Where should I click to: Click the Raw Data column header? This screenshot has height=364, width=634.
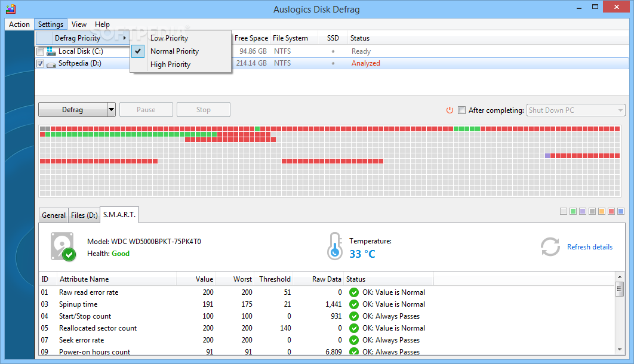[x=319, y=279]
